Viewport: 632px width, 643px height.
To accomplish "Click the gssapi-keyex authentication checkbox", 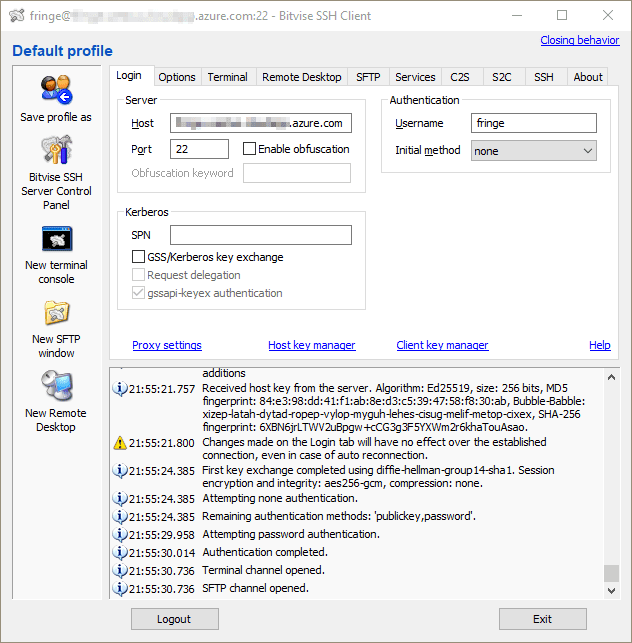I will (x=138, y=293).
